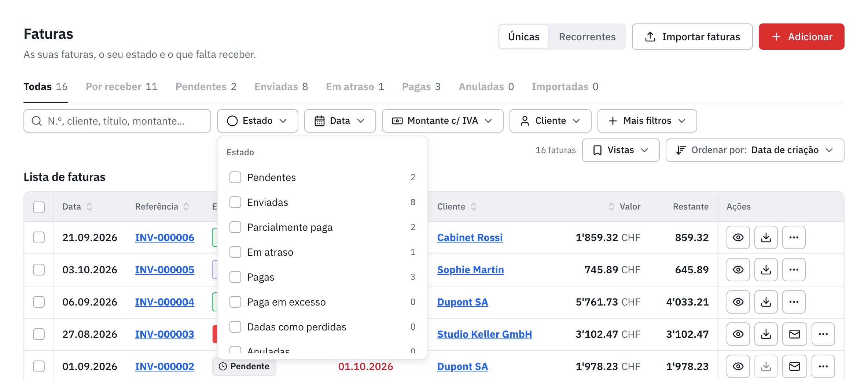Open the Vistas dropdown
The height and width of the screenshot is (381, 868).
pyautogui.click(x=621, y=150)
